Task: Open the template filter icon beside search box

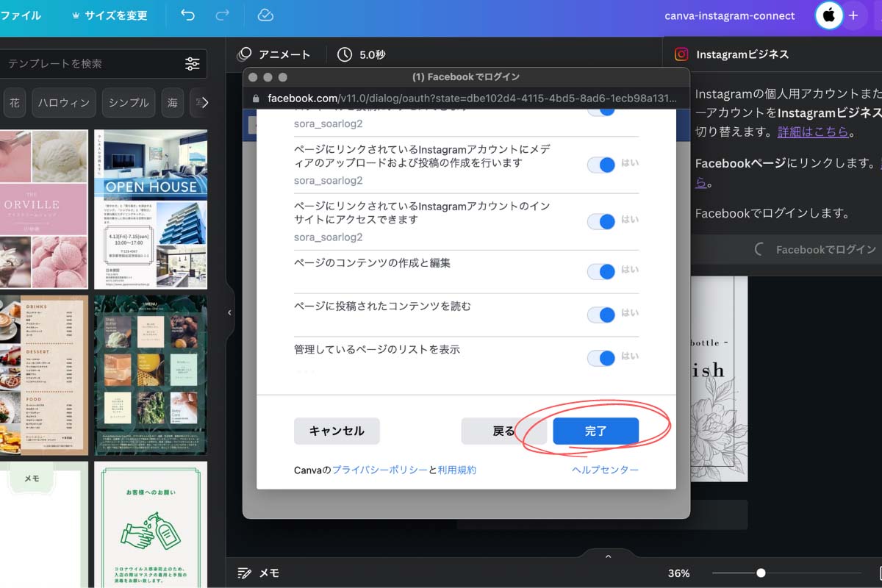Action: tap(192, 64)
